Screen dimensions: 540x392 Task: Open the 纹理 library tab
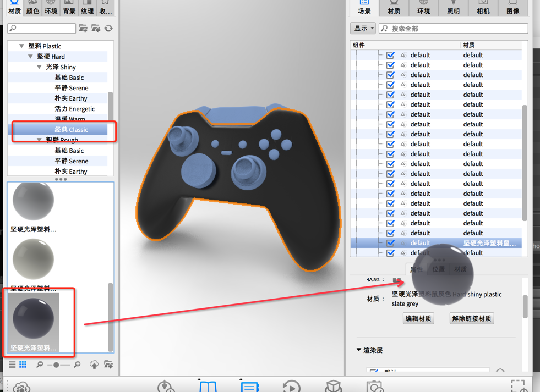88,8
